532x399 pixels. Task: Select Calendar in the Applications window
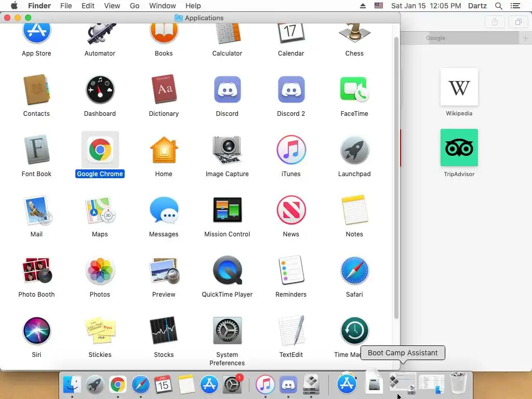tap(291, 33)
